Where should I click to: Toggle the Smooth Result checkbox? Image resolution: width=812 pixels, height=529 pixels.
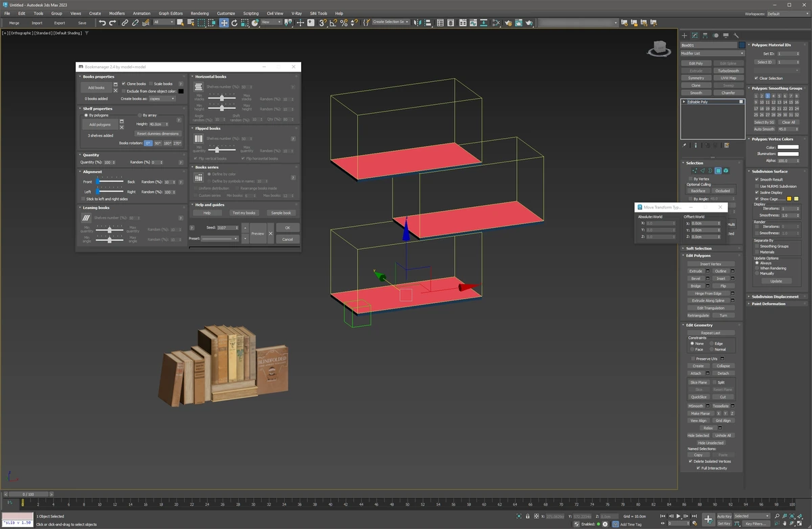[757, 179]
